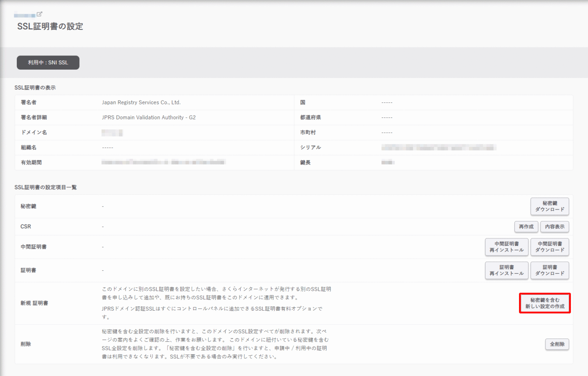Click the SSL証明書の設定項目一覧 heading
The height and width of the screenshot is (376, 588).
(x=46, y=187)
